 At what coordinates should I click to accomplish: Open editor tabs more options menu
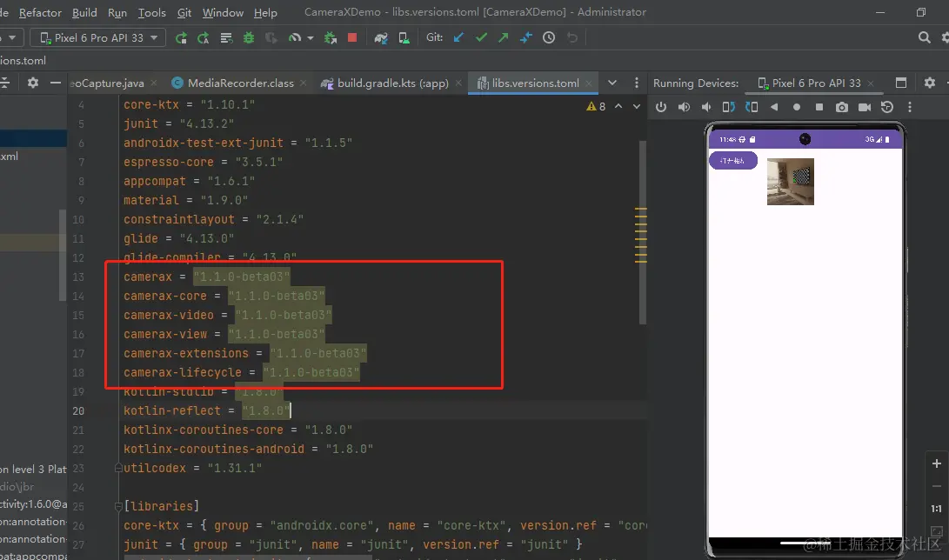click(x=636, y=83)
